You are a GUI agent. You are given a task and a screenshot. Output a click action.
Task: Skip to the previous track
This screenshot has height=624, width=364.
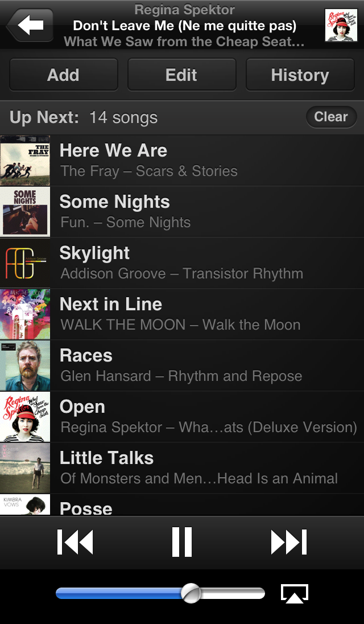point(75,541)
